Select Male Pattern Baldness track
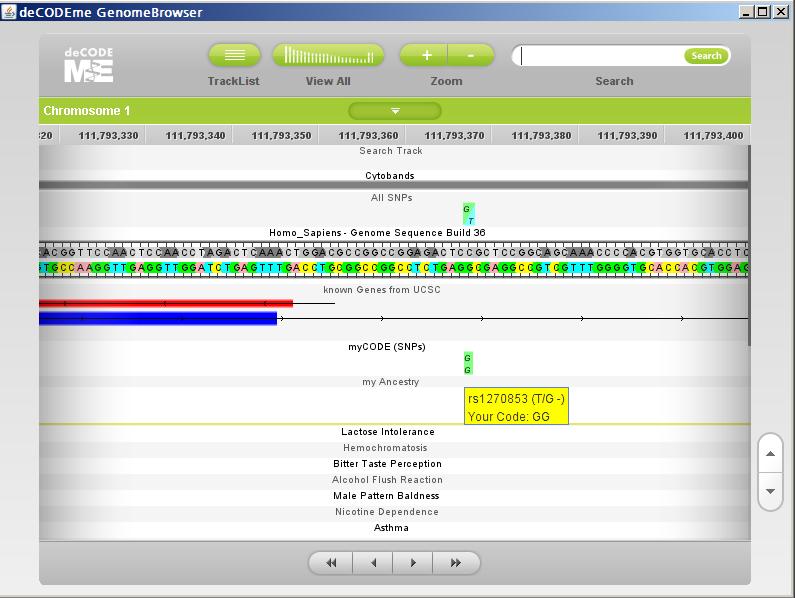The image size is (795, 598). click(x=386, y=496)
